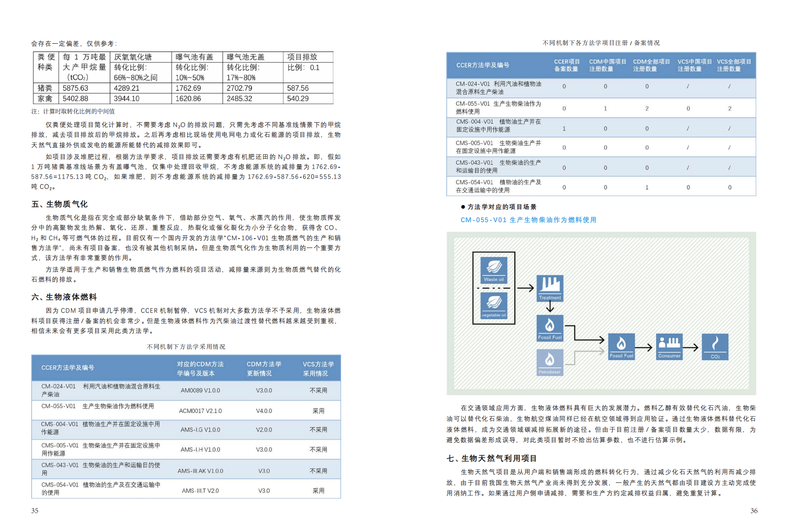
Task: Click the 方法学对应的项目场景 bullet heading
Action: point(501,207)
